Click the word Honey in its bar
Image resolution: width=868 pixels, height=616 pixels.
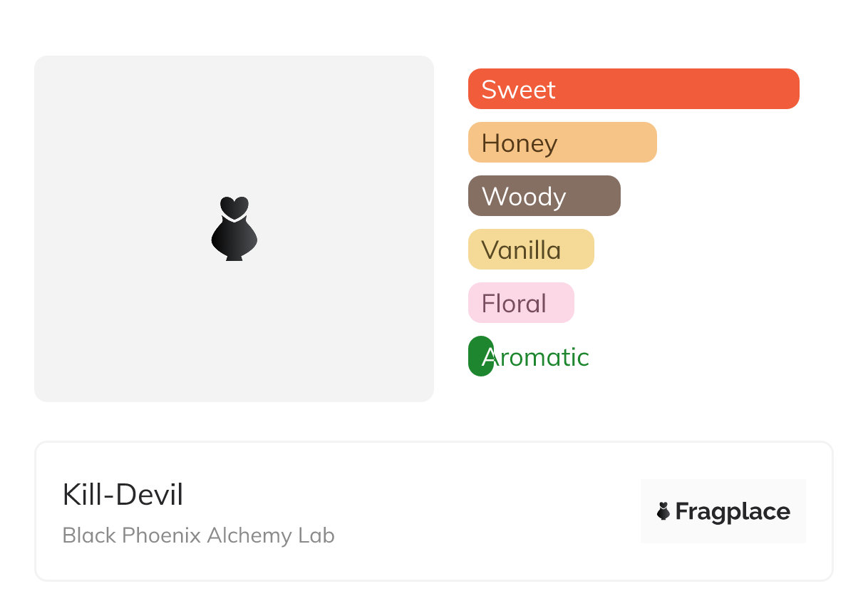pos(519,143)
